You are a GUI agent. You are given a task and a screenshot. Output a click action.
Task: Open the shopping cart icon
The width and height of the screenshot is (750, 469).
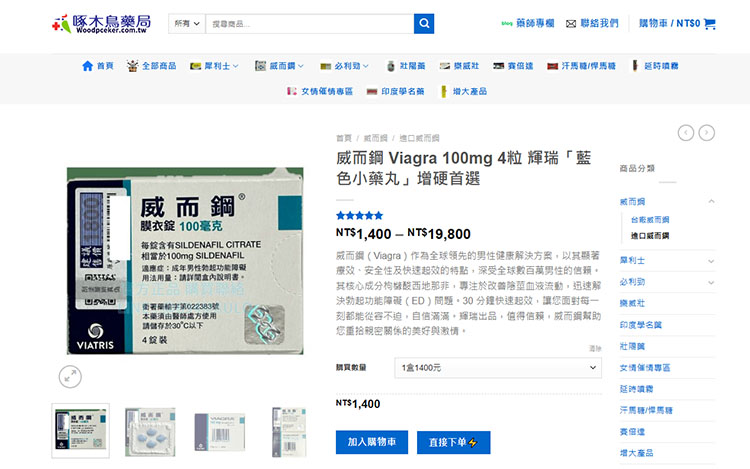point(710,23)
